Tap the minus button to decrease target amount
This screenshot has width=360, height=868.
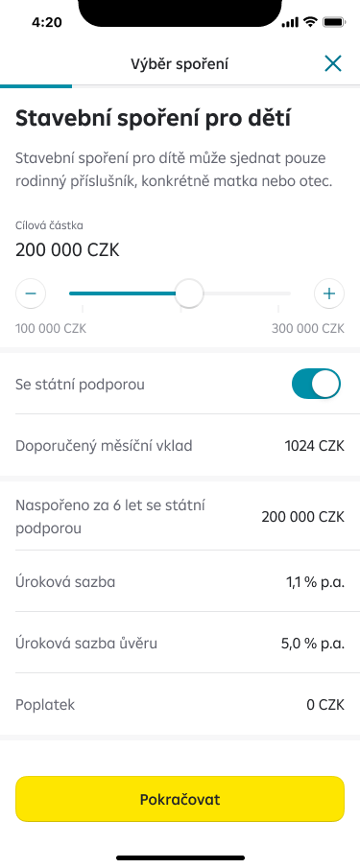[31, 293]
